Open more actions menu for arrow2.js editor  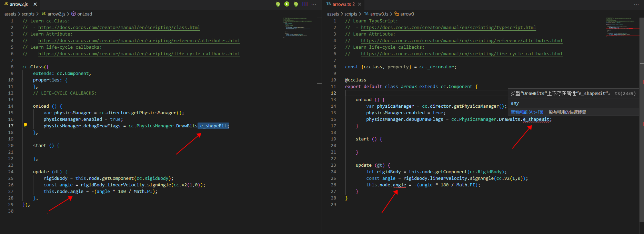point(314,4)
